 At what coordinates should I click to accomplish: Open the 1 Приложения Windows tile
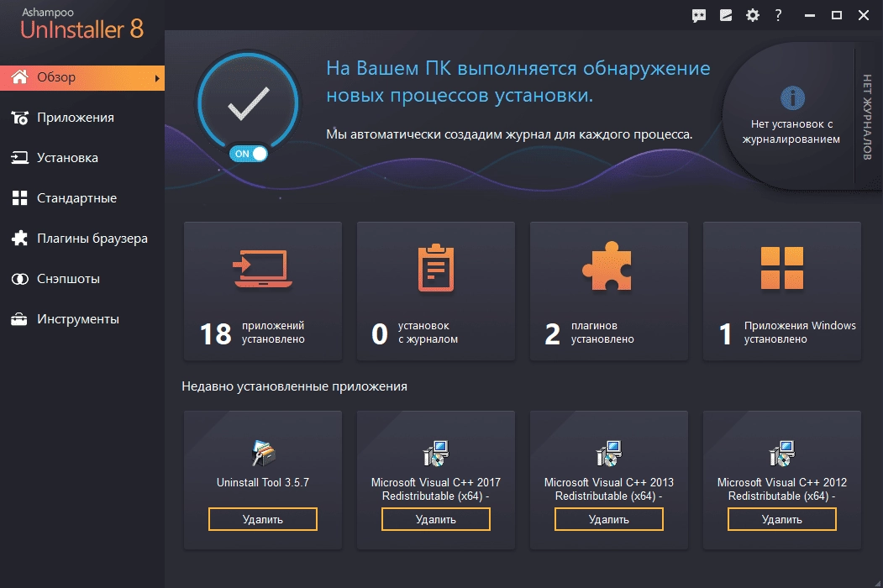(x=781, y=291)
